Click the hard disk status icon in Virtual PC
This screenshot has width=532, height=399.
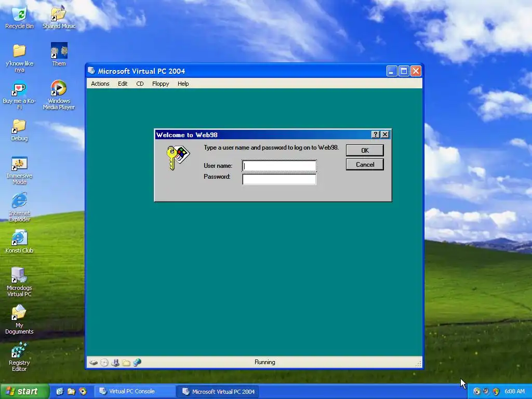[x=94, y=363]
